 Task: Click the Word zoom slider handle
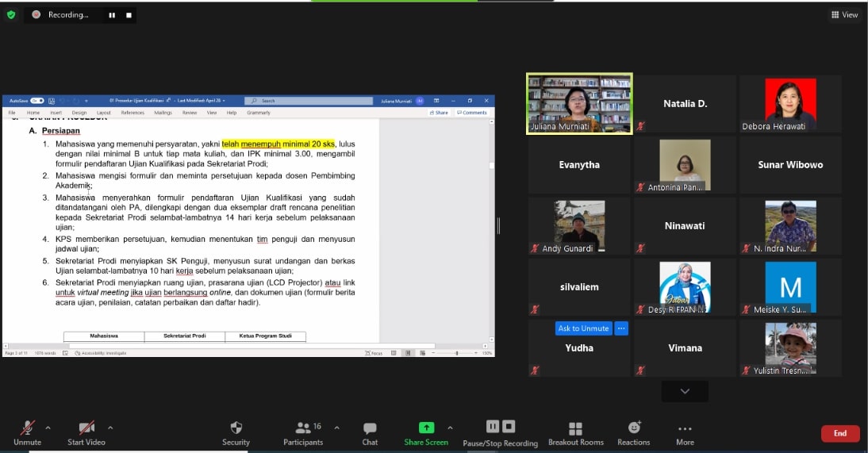tap(457, 353)
